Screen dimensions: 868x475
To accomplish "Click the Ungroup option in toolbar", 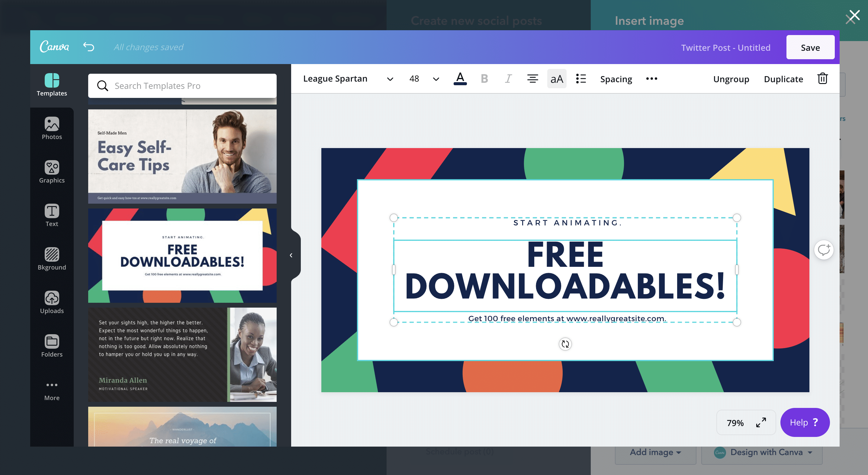I will coord(732,78).
